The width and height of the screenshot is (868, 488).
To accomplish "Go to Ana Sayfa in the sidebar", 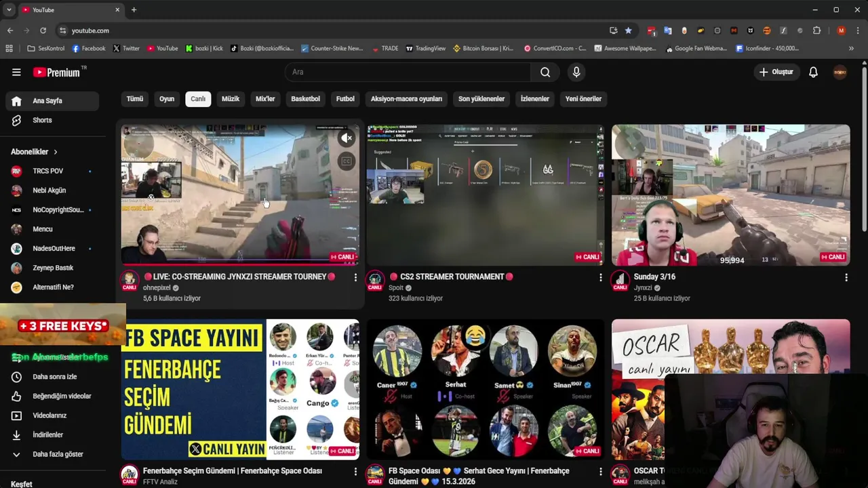I will (52, 101).
